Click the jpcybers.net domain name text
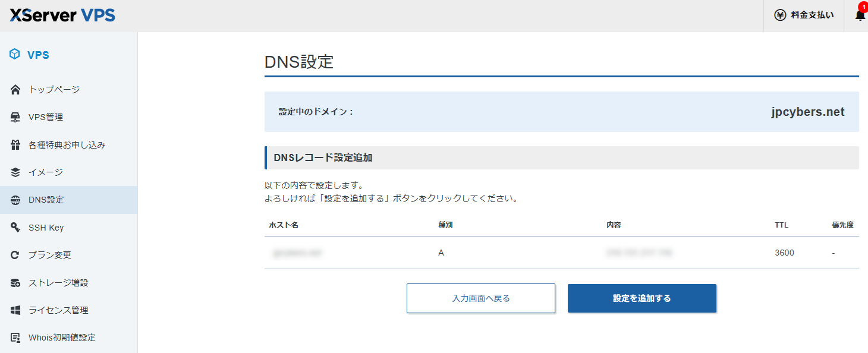This screenshot has height=353, width=868. (807, 112)
